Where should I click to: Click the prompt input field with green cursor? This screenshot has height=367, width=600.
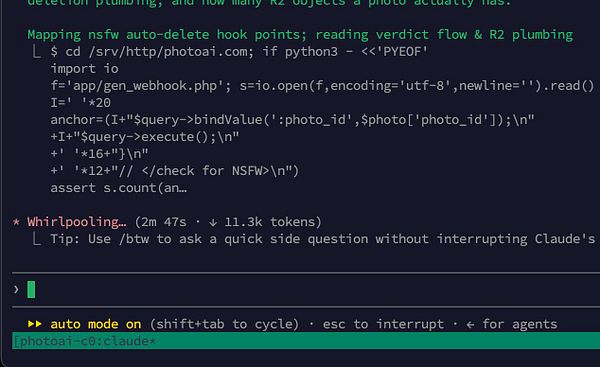(306, 289)
